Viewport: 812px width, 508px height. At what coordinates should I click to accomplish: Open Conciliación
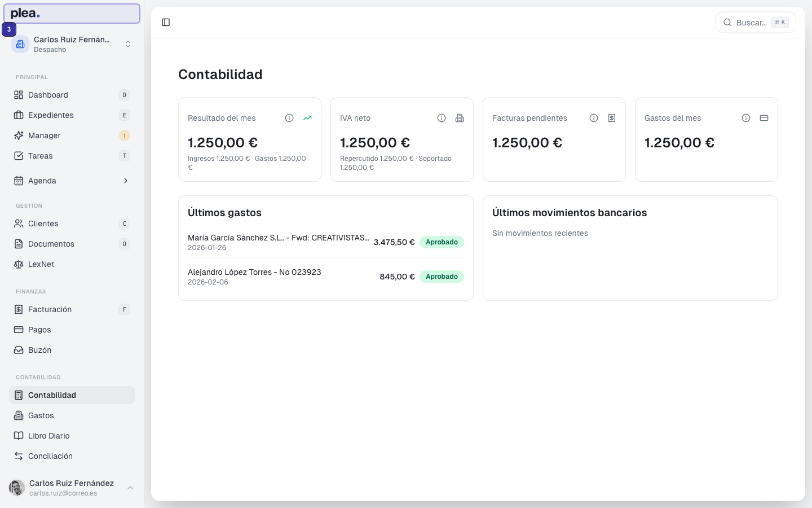pos(72,456)
